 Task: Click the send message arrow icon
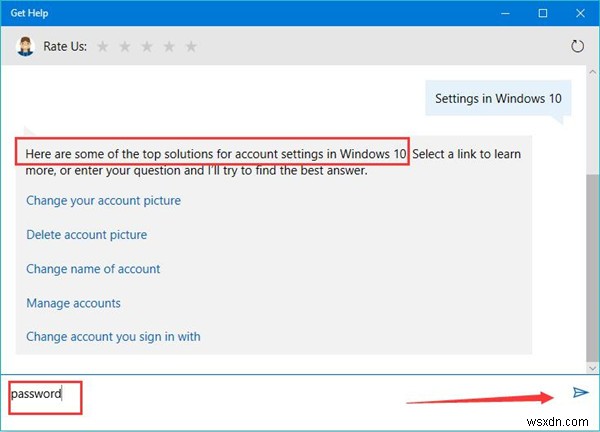pyautogui.click(x=580, y=393)
